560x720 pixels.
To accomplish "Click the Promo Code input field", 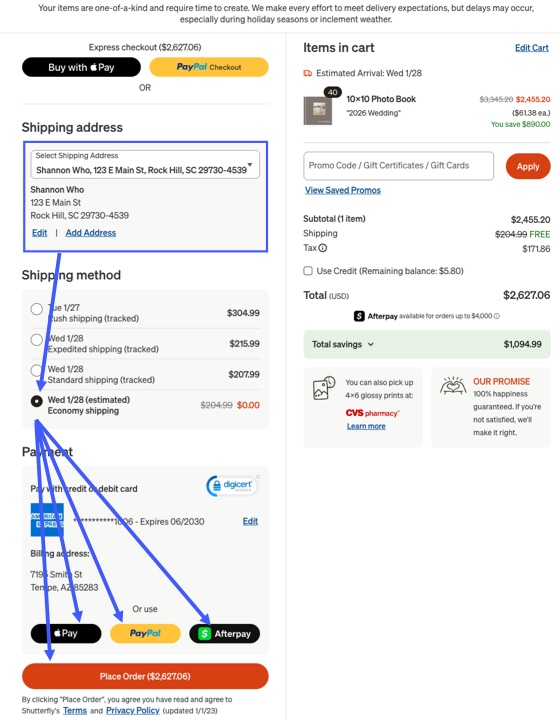I will (x=398, y=166).
